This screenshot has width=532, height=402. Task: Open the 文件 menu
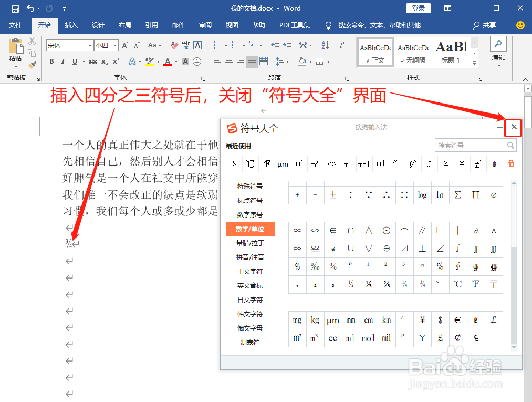(x=15, y=25)
